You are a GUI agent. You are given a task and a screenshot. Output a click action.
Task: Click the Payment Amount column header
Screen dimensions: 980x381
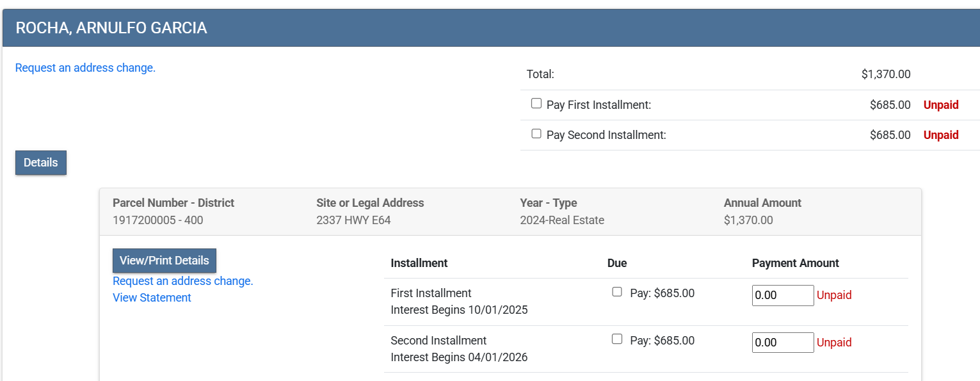point(795,263)
